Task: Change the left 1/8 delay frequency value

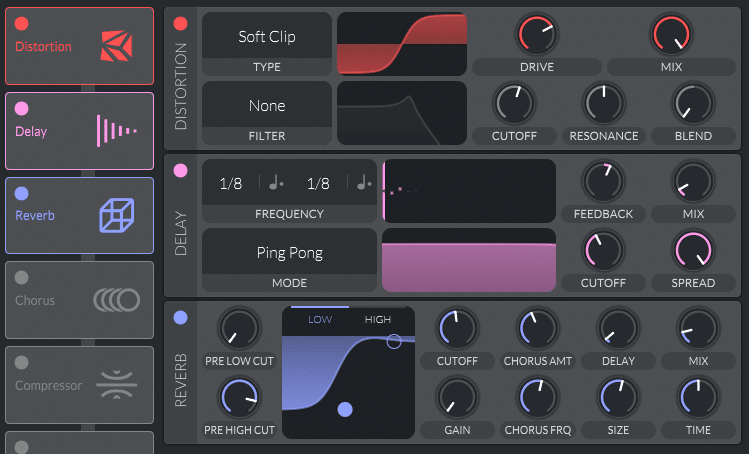Action: [231, 183]
